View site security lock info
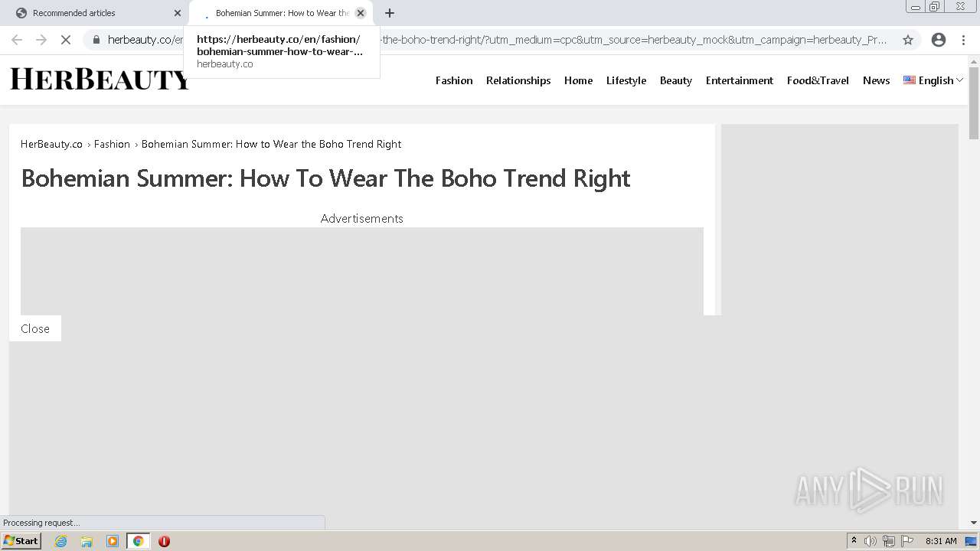Screen dimensions: 980x551 96,40
